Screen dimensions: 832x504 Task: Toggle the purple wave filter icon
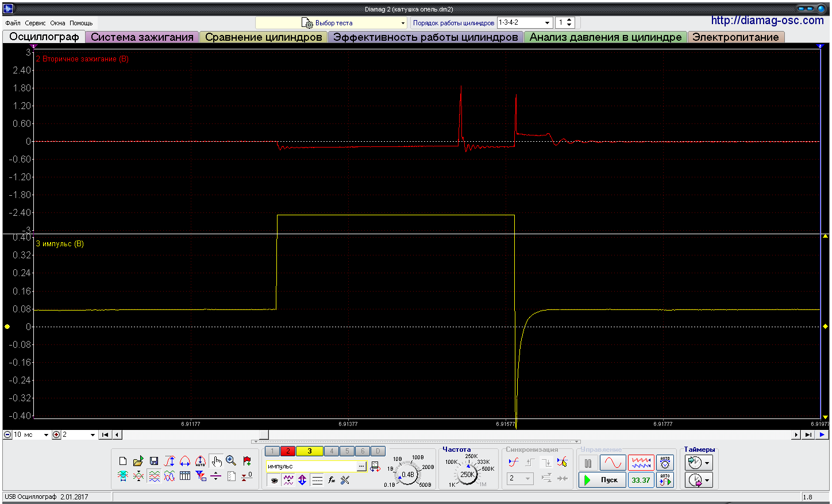pyautogui.click(x=288, y=480)
